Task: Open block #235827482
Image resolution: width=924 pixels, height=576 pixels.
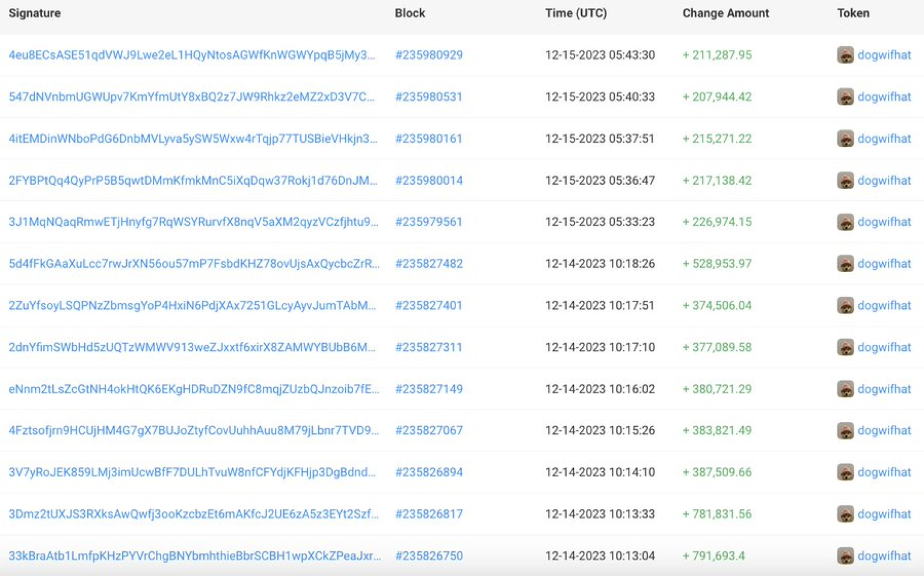Action: pos(429,264)
